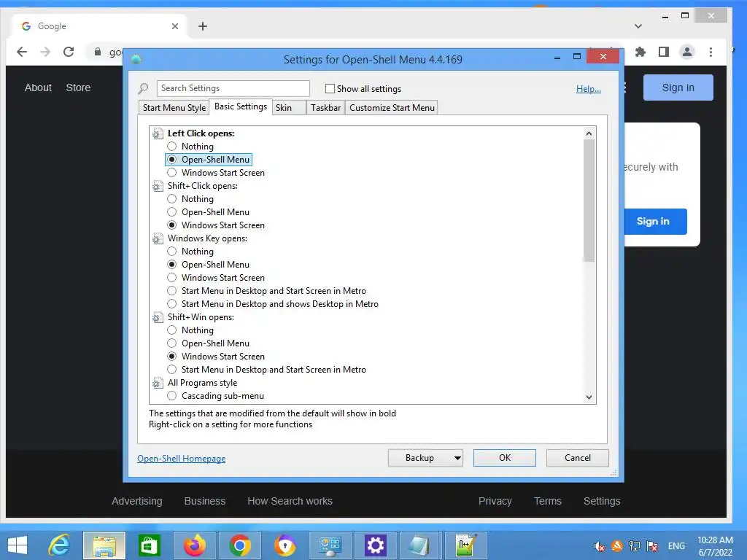Image resolution: width=747 pixels, height=560 pixels.
Task: Select the Basic Settings tab
Action: pos(241,106)
